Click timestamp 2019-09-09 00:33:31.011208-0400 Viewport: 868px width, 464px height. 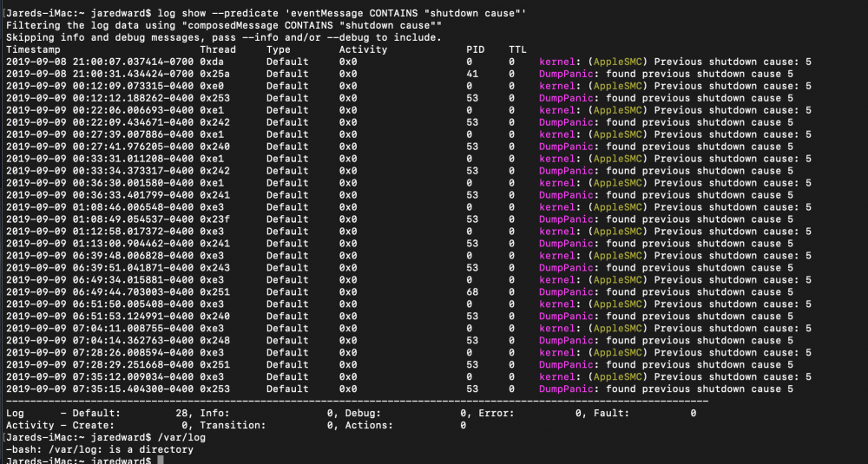click(100, 159)
